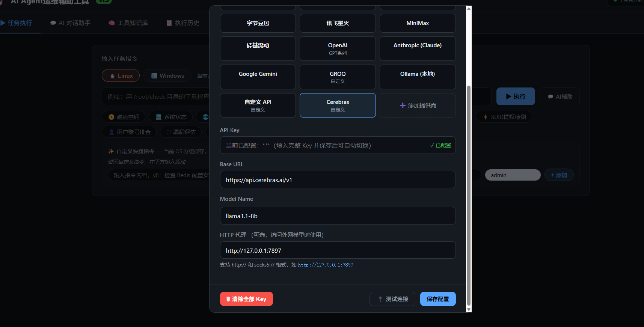
Task: Choose the 系统状态 quick command
Action: pyautogui.click(x=171, y=117)
